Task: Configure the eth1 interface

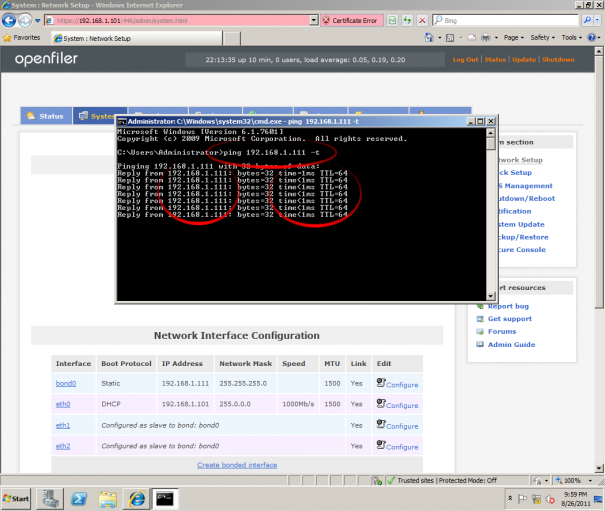Action: [x=397, y=425]
